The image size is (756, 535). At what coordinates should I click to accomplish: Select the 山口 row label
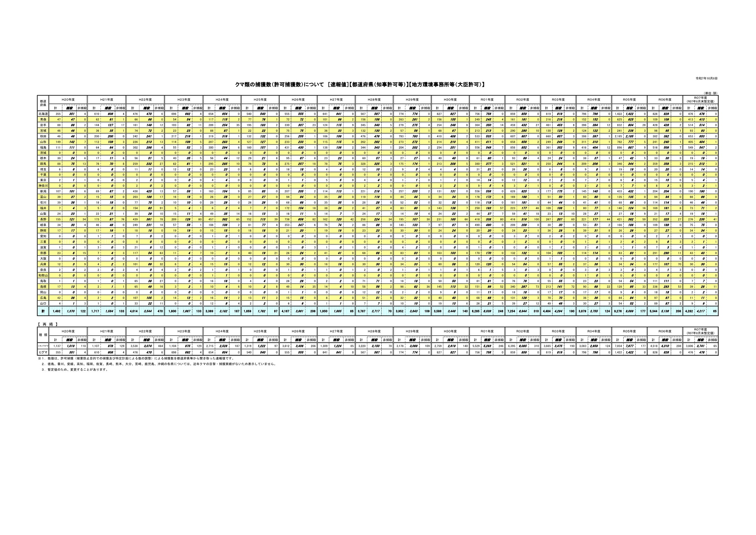tap(43, 303)
